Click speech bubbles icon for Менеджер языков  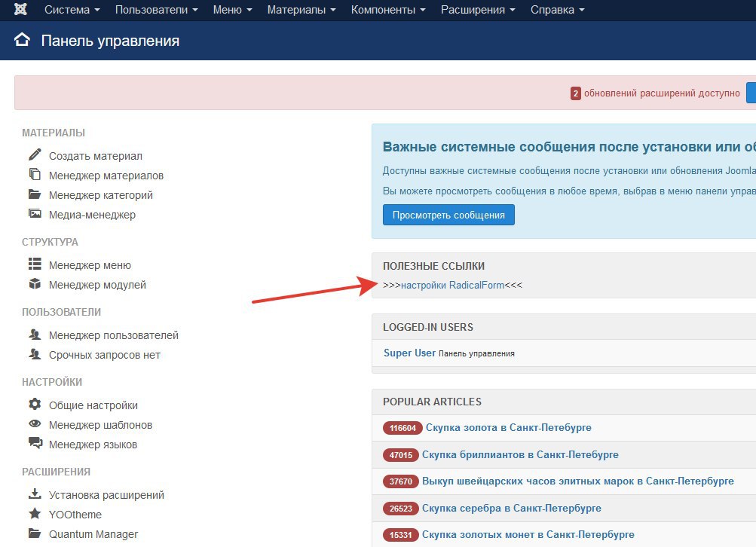pyautogui.click(x=35, y=443)
